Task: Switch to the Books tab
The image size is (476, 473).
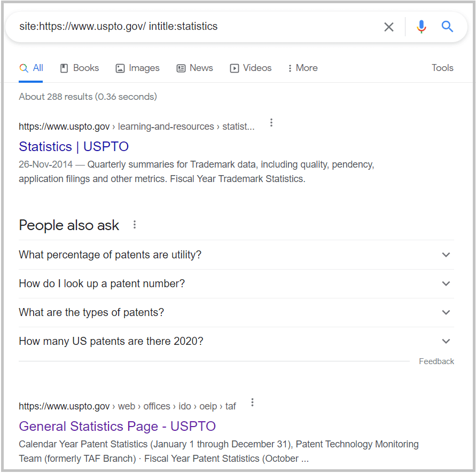Action: 80,68
